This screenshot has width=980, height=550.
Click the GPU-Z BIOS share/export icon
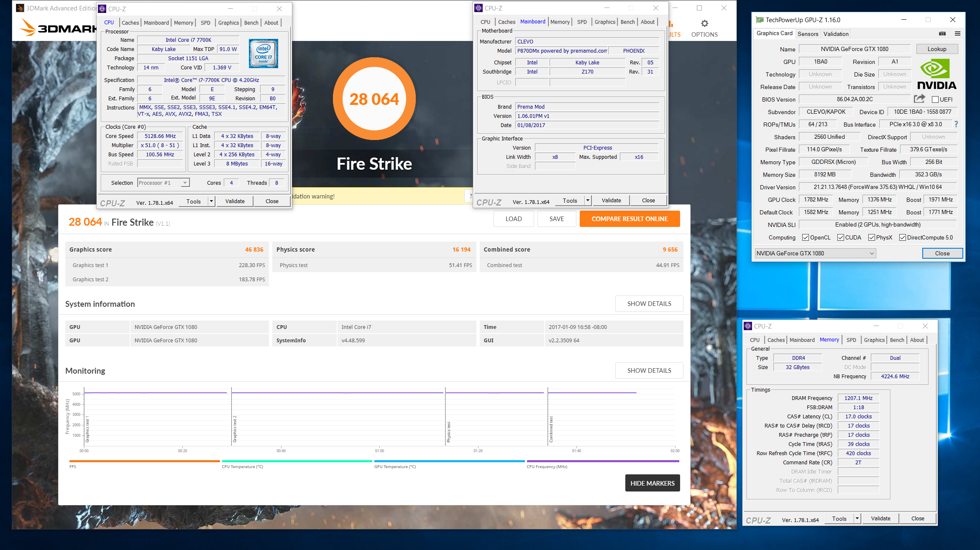(x=919, y=99)
